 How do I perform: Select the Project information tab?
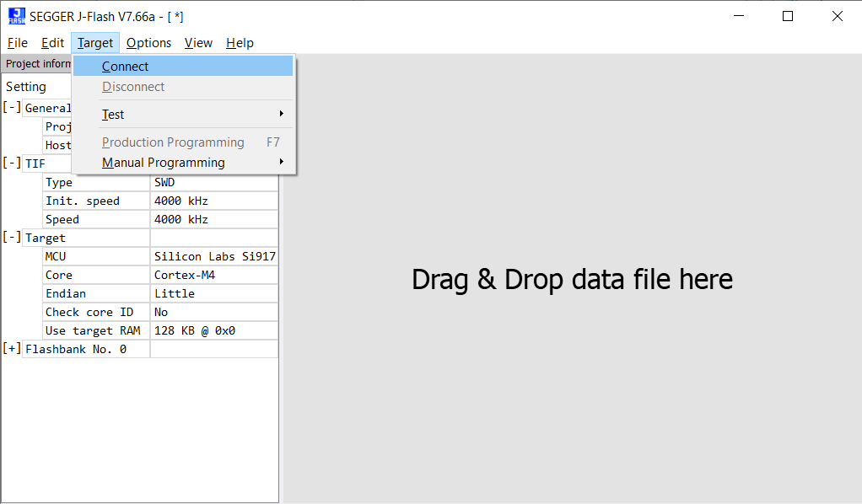point(37,64)
